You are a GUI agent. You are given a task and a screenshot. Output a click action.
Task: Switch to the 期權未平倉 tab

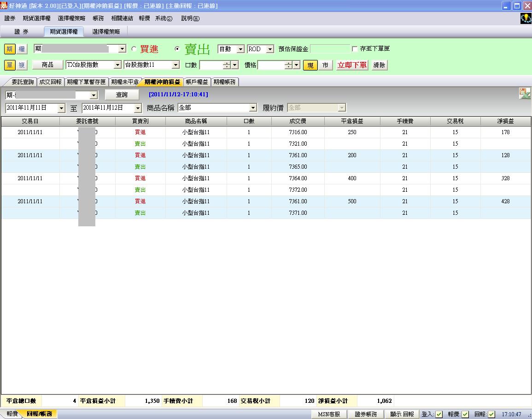125,82
